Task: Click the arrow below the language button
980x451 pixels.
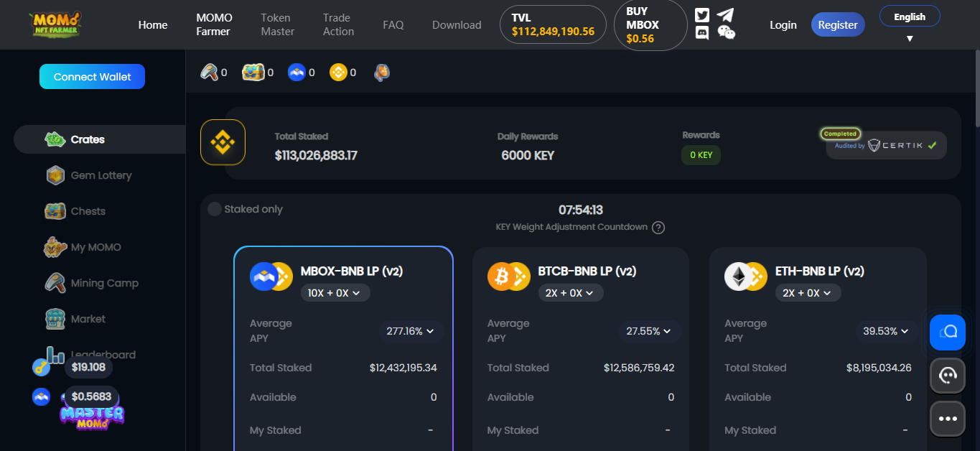Action: click(910, 39)
